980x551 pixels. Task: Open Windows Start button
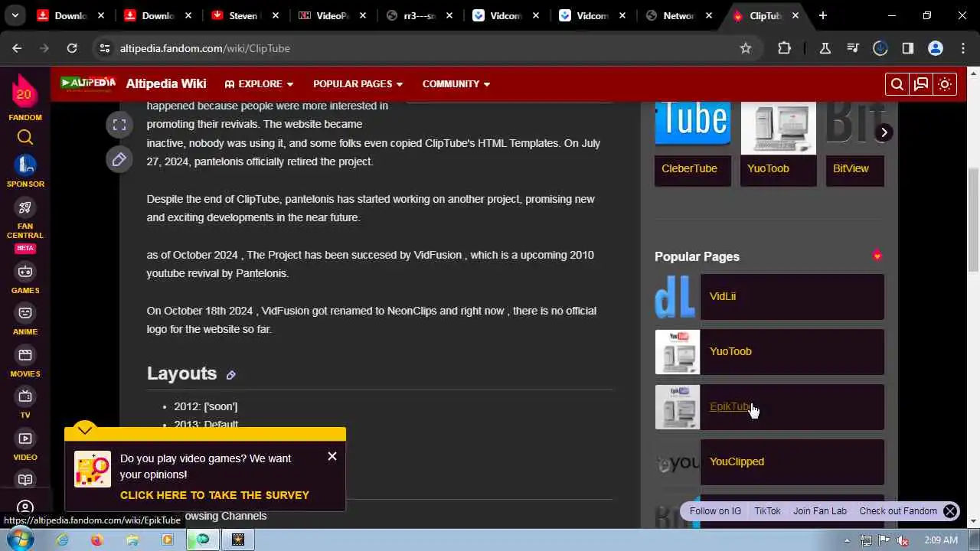pyautogui.click(x=20, y=540)
